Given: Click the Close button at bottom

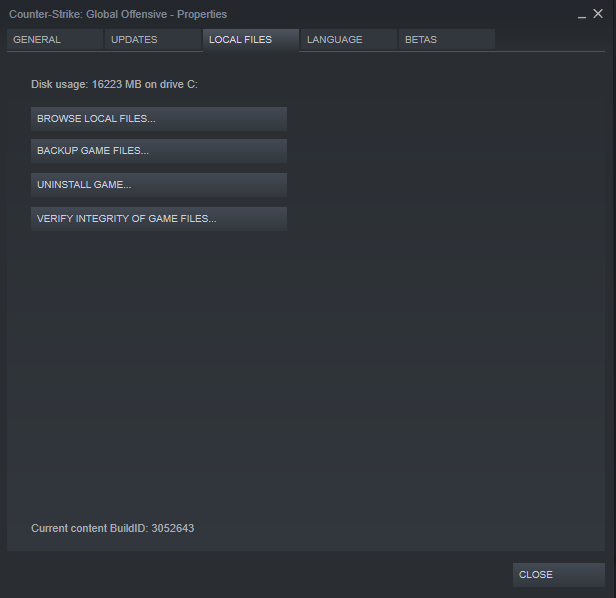Looking at the screenshot, I should click(x=559, y=575).
